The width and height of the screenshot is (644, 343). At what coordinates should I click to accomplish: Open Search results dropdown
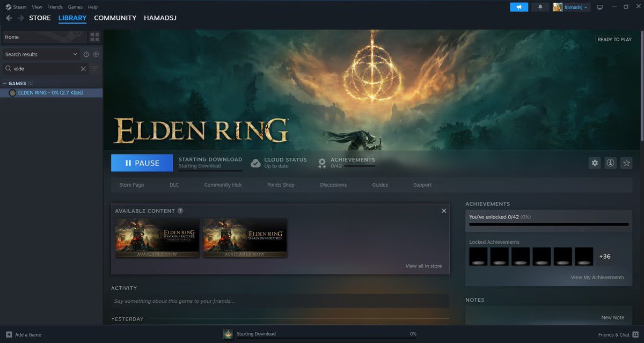coord(41,54)
